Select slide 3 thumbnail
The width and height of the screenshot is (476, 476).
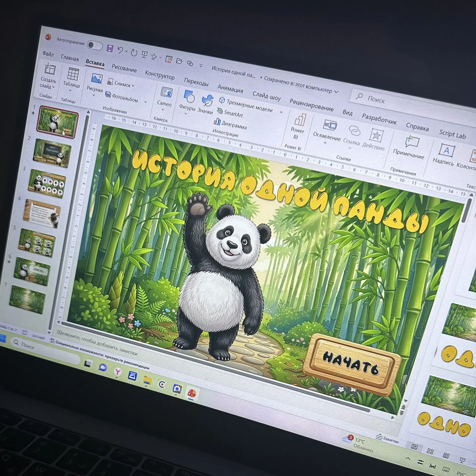click(47, 184)
